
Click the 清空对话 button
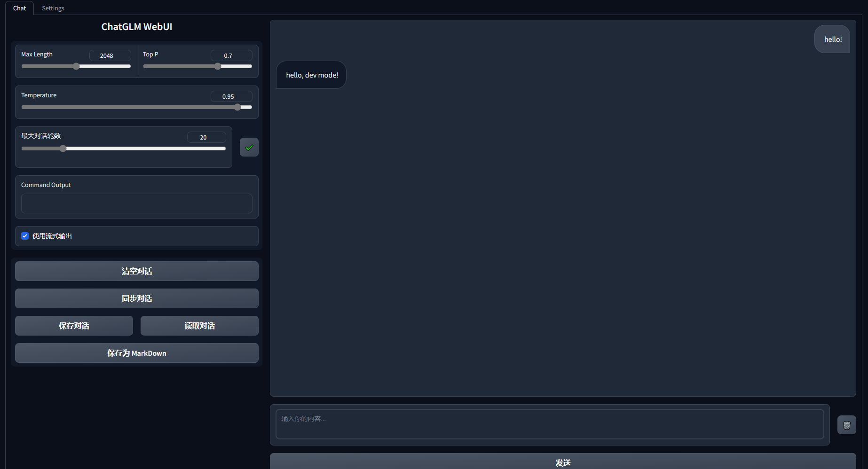[x=137, y=271]
